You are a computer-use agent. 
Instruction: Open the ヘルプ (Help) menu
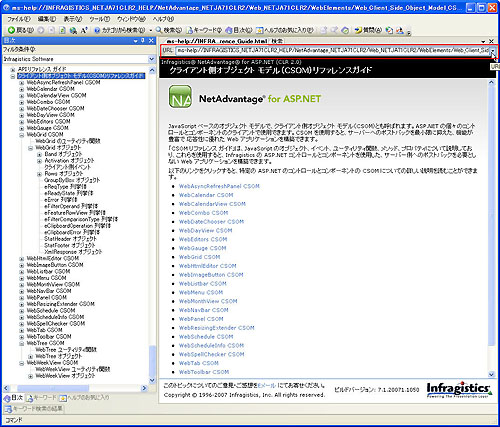tap(163, 19)
